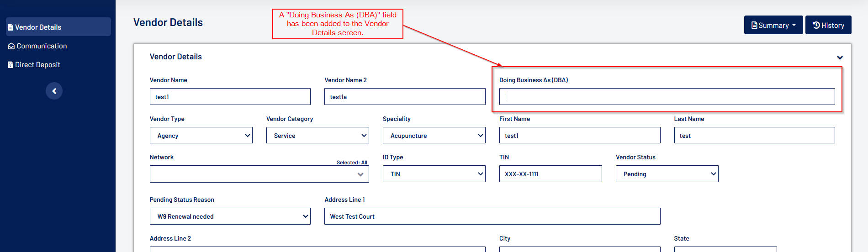The image size is (868, 252).
Task: Focus the Address Line 1 field
Action: (x=492, y=216)
